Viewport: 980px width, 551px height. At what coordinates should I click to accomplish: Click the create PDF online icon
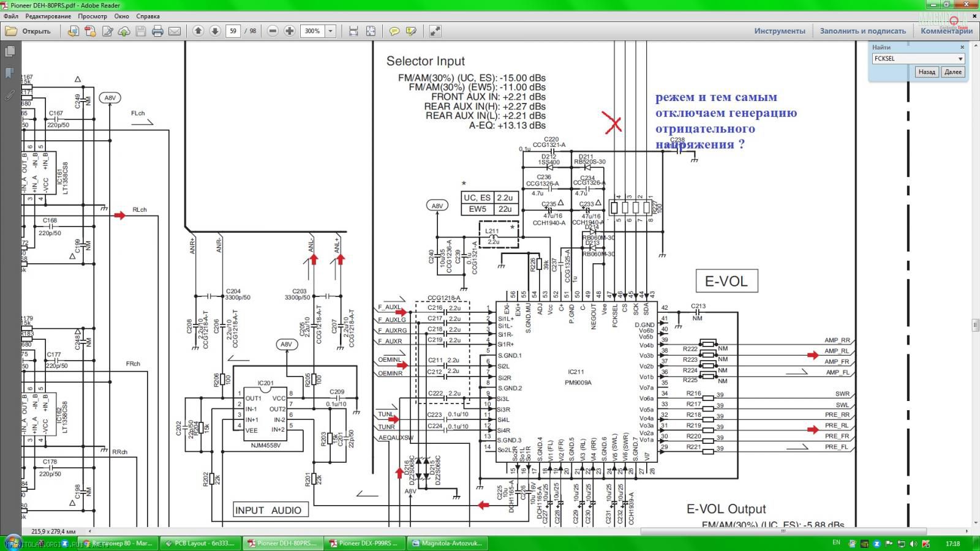coord(90,31)
